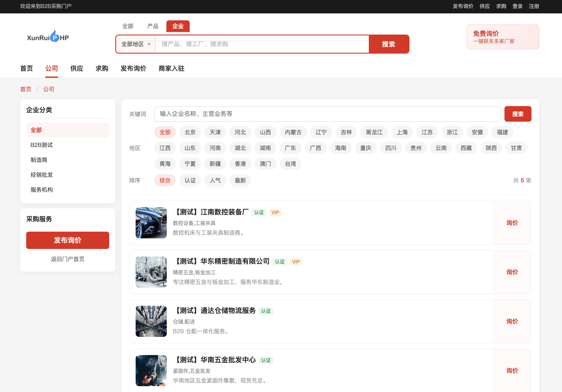Filter region by 台湾

pos(290,164)
